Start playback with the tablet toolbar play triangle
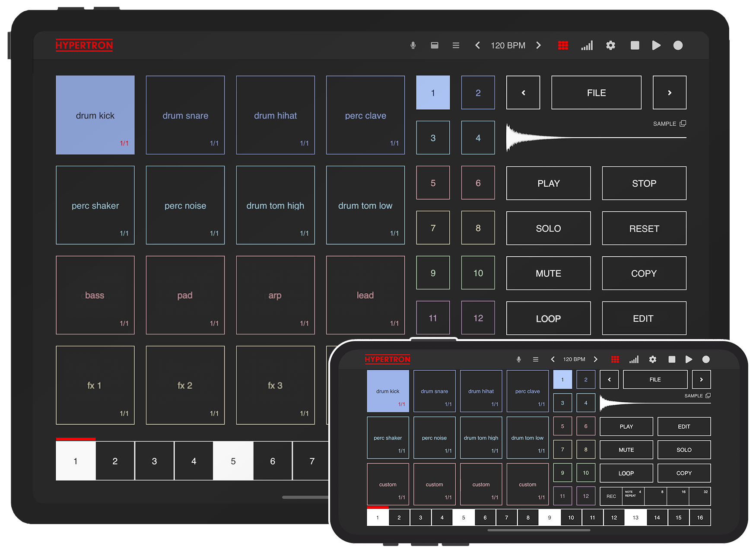The height and width of the screenshot is (553, 756). 656,45
